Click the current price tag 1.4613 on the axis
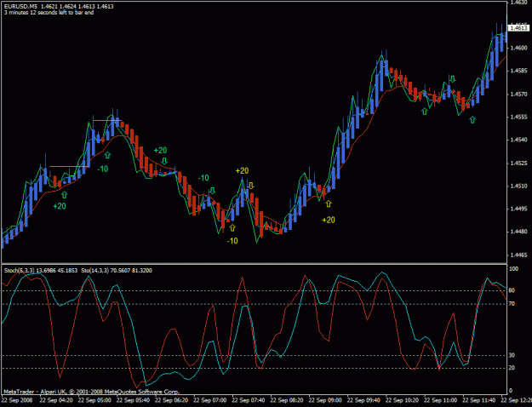This screenshot has height=407, width=532. 518,28
